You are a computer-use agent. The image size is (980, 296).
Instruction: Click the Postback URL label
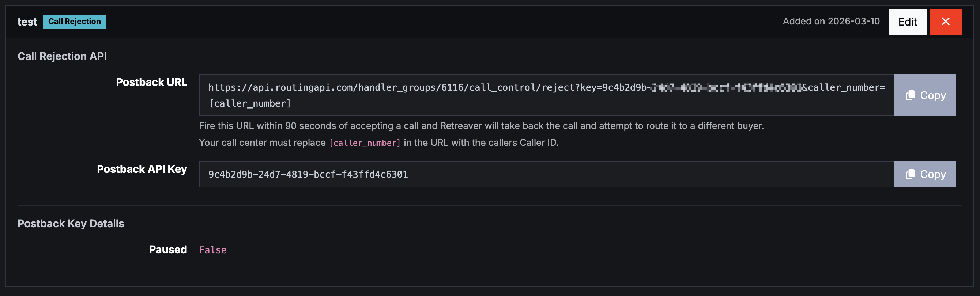[151, 82]
